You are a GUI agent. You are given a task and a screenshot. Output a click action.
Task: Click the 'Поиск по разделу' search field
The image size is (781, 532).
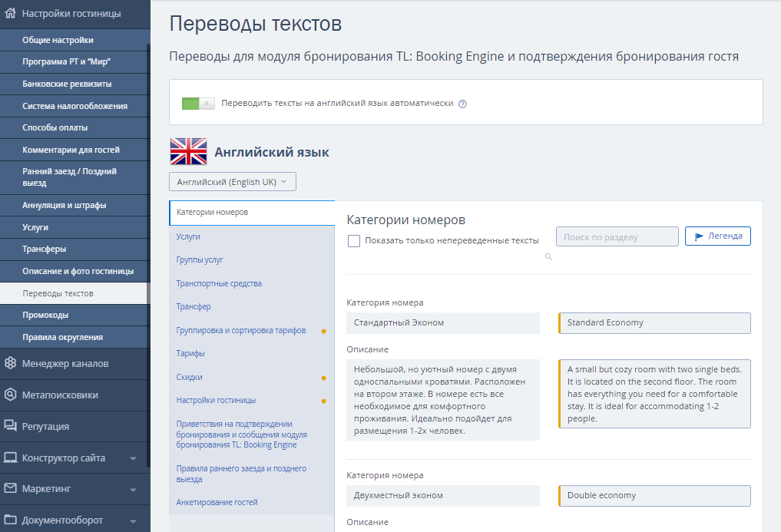(x=617, y=237)
